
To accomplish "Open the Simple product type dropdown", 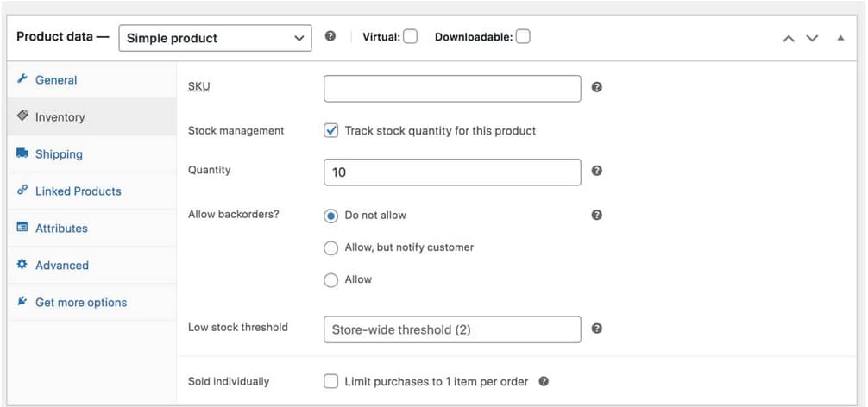I will click(x=215, y=38).
